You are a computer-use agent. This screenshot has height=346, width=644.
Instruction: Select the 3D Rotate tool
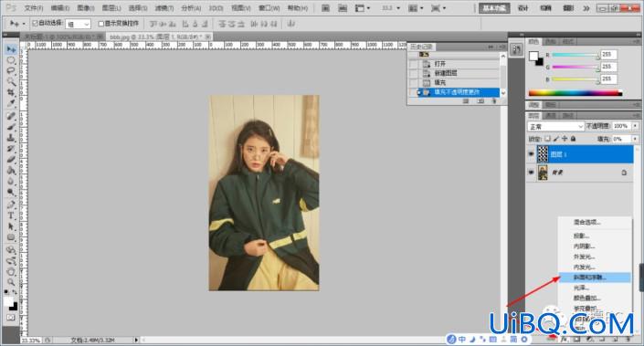click(11, 249)
